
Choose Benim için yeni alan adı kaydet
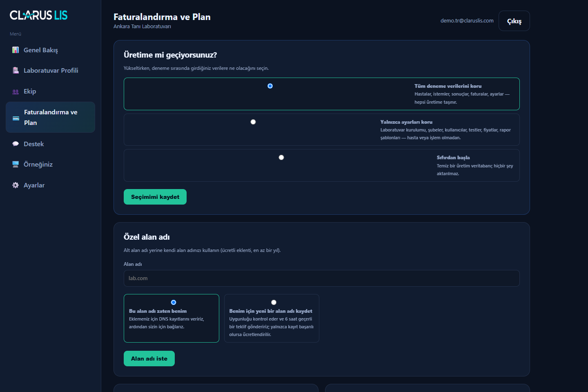coord(274,302)
